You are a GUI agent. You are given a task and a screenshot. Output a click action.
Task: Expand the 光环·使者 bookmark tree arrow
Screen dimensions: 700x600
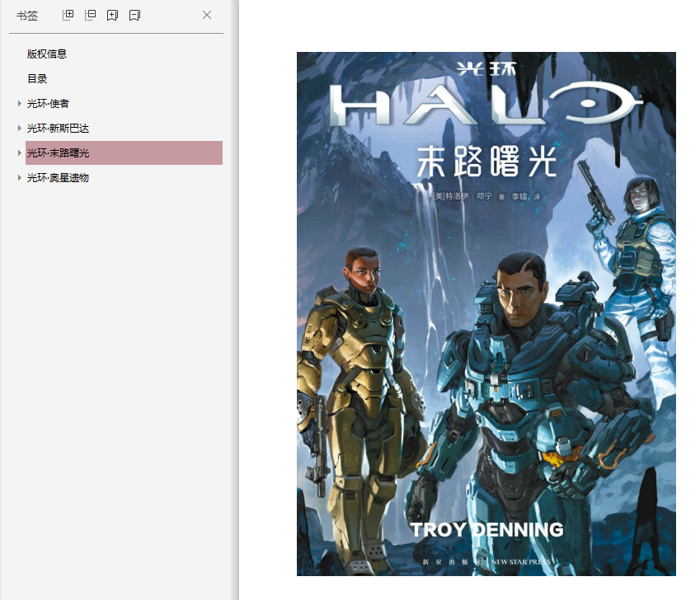(19, 104)
